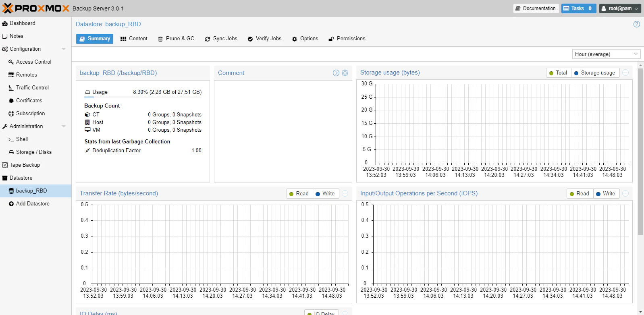Open Certificates via its certificate icon
The image size is (644, 315).
coord(11,101)
